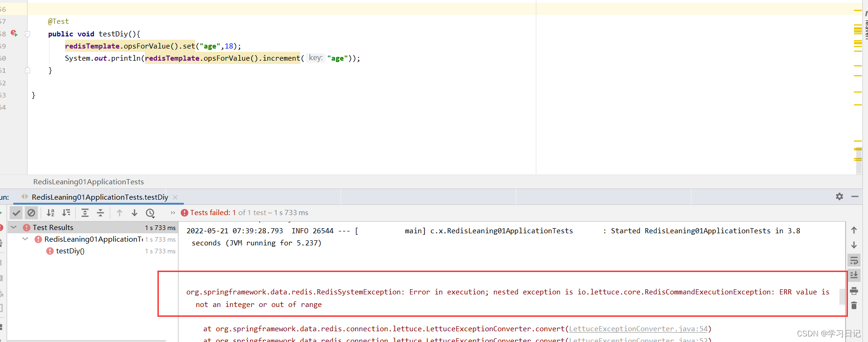Click "age" string in increment call
This screenshot has width=868, height=342.
point(336,58)
